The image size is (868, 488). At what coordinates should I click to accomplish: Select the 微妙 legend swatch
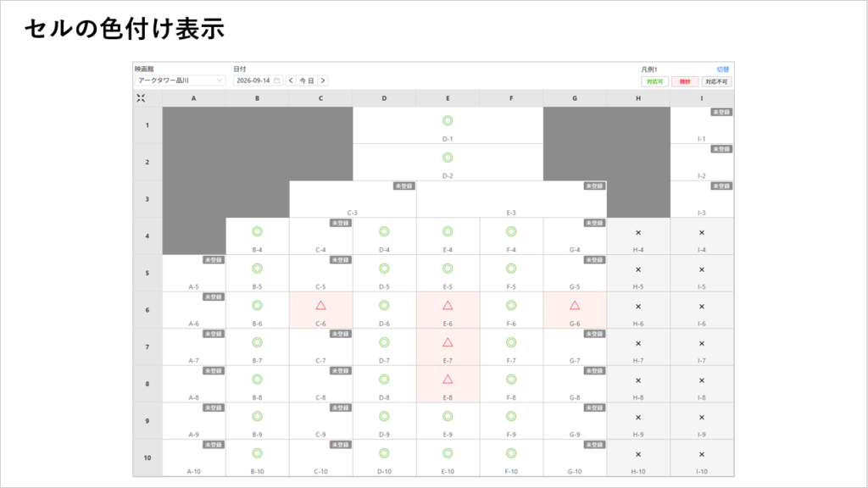pos(685,81)
